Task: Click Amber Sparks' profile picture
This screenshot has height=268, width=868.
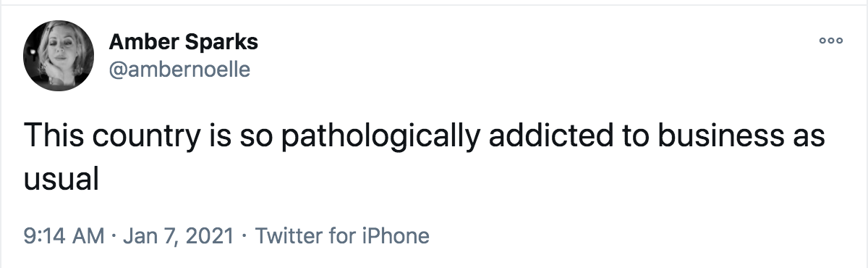Action: [59, 56]
